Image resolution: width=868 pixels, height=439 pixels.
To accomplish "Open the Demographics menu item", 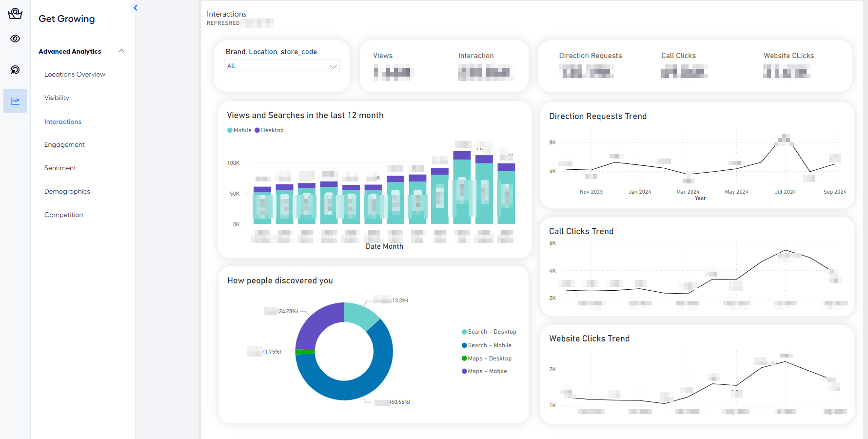I will coord(67,191).
